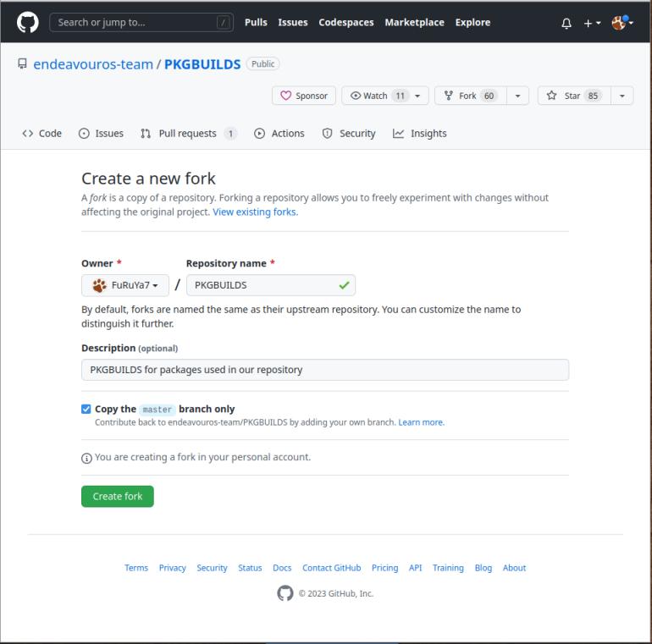Image resolution: width=652 pixels, height=644 pixels.
Task: Open API footer link
Action: 415,568
